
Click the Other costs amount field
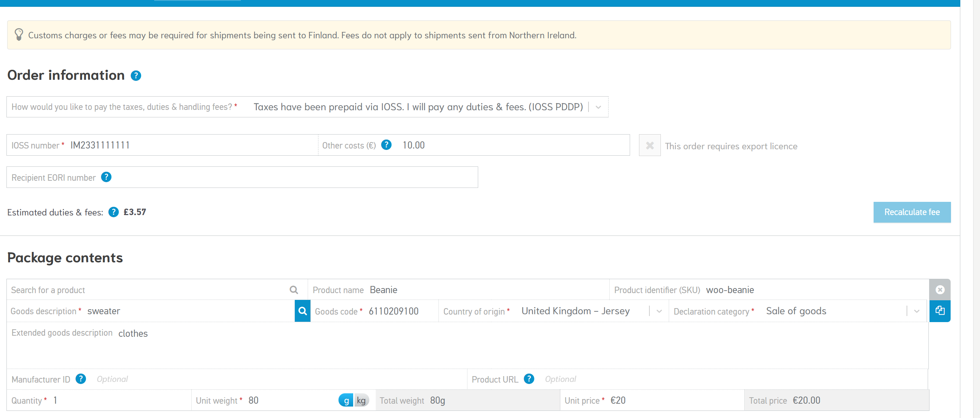pos(474,145)
